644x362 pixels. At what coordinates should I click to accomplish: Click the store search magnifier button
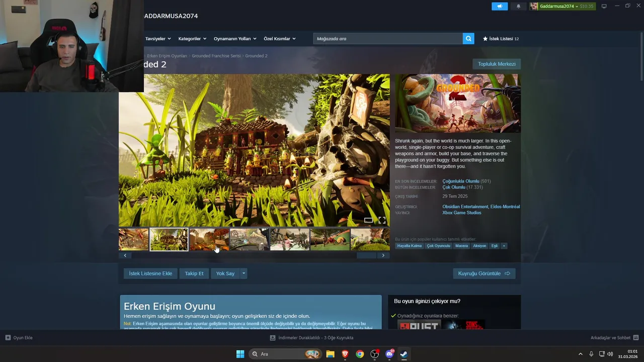click(468, 39)
